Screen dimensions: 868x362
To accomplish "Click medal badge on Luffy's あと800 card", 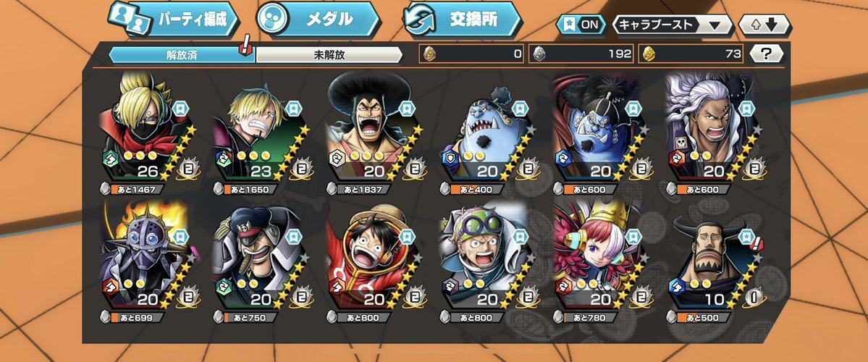I will coord(414,296).
